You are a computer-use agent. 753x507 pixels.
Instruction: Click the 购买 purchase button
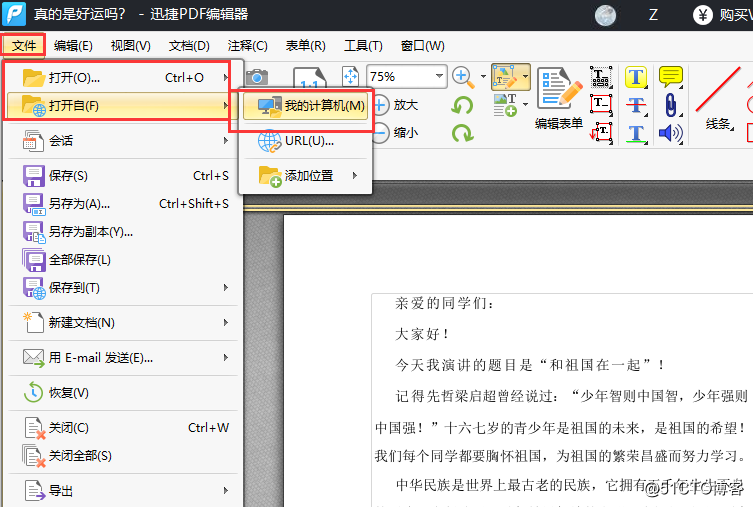(722, 15)
